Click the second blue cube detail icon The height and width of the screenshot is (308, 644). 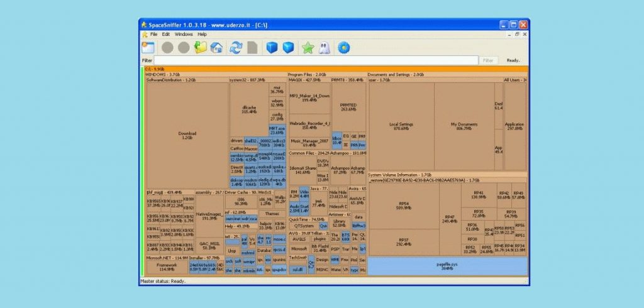[x=288, y=48]
